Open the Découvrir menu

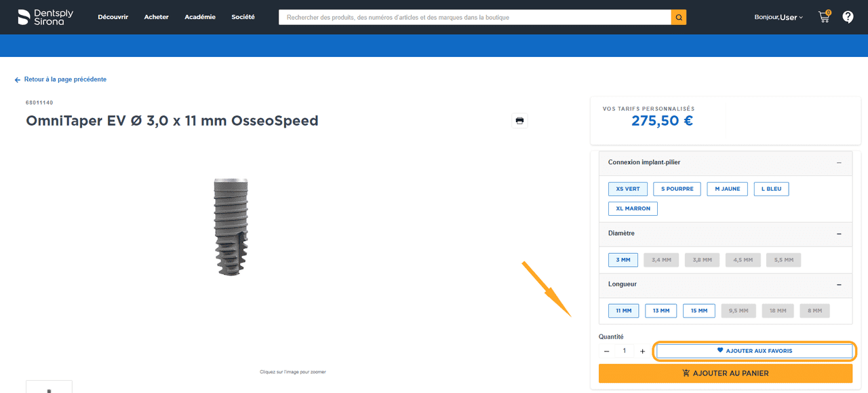113,17
